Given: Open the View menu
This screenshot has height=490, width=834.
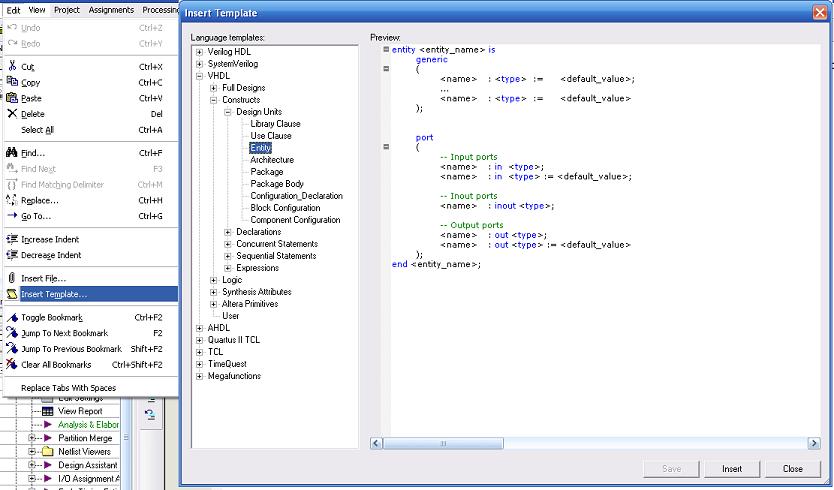Looking at the screenshot, I should (x=37, y=9).
